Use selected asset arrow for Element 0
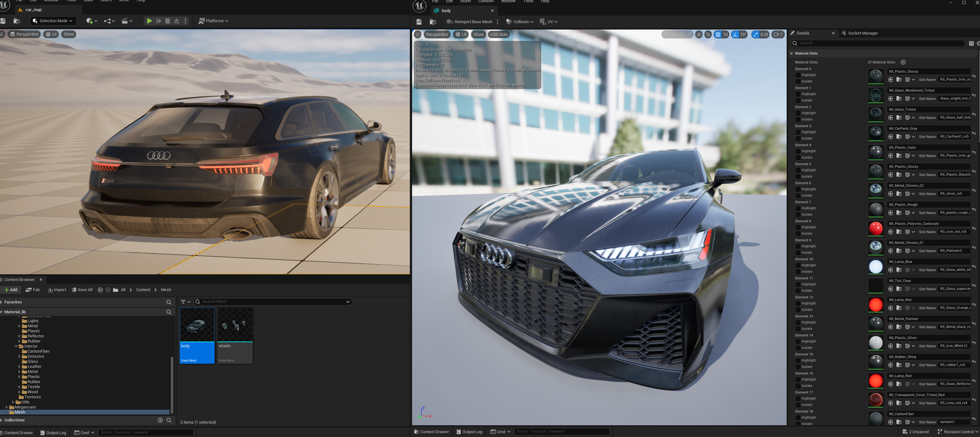980x437 pixels. pos(890,80)
